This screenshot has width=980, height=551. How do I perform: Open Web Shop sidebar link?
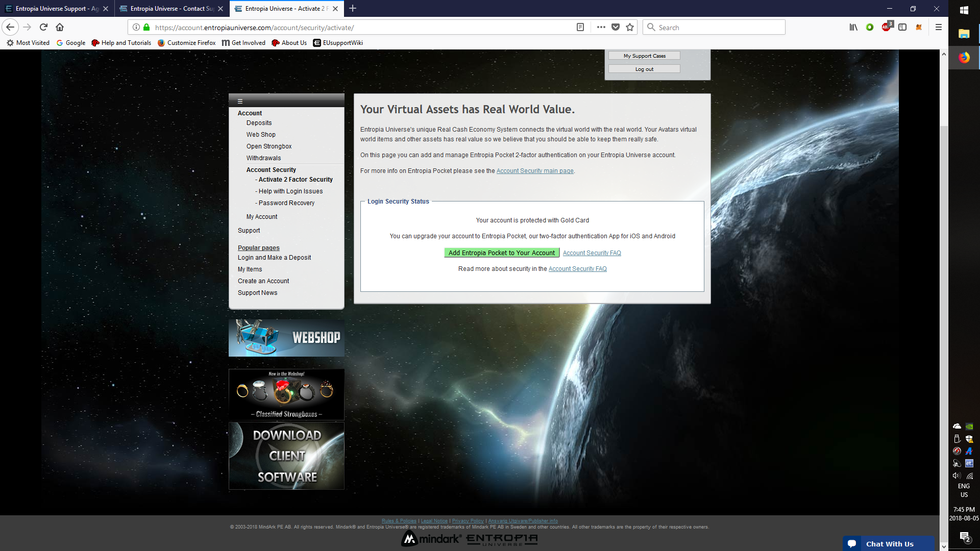(x=261, y=135)
